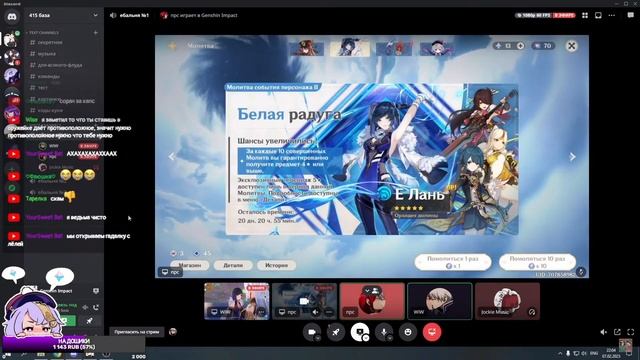Select third wish banner tab
Image resolution: width=640 pixels, height=360 pixels.
coord(393,48)
